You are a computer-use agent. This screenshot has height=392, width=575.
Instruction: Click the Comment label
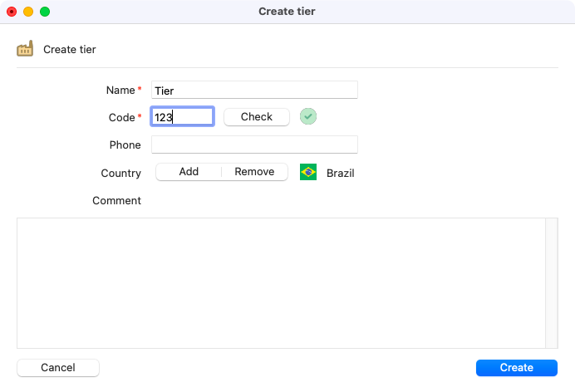[116, 200]
